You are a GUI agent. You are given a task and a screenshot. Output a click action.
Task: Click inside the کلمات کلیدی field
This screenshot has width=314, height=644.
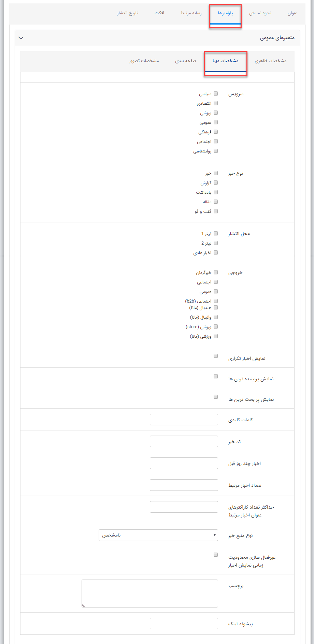[x=184, y=419]
